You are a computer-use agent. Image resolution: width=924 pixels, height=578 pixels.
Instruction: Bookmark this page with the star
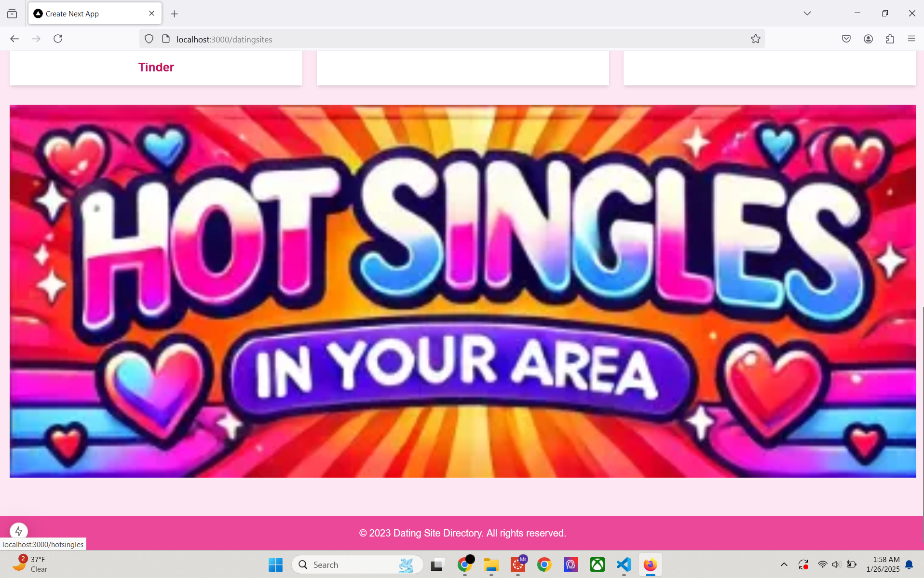coord(756,39)
